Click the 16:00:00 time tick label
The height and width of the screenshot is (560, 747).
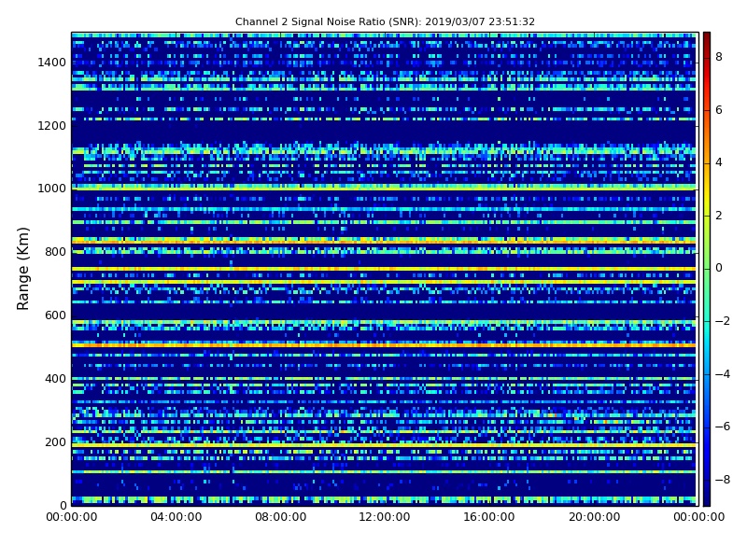click(488, 517)
